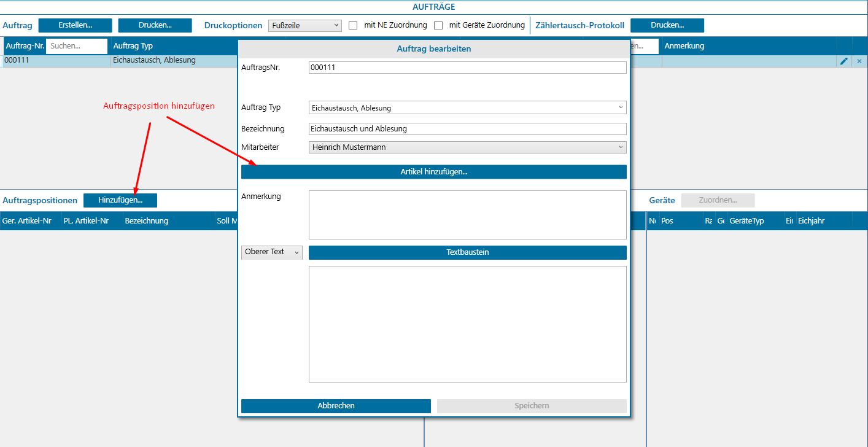
Task: Open the Textbaustein button
Action: click(468, 252)
